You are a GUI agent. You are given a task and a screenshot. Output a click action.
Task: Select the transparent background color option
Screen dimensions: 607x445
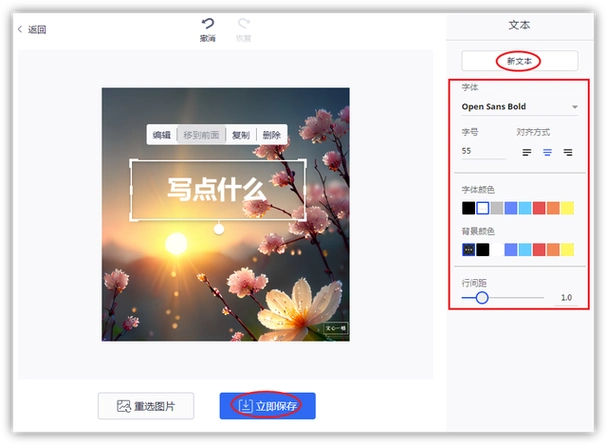coord(468,249)
